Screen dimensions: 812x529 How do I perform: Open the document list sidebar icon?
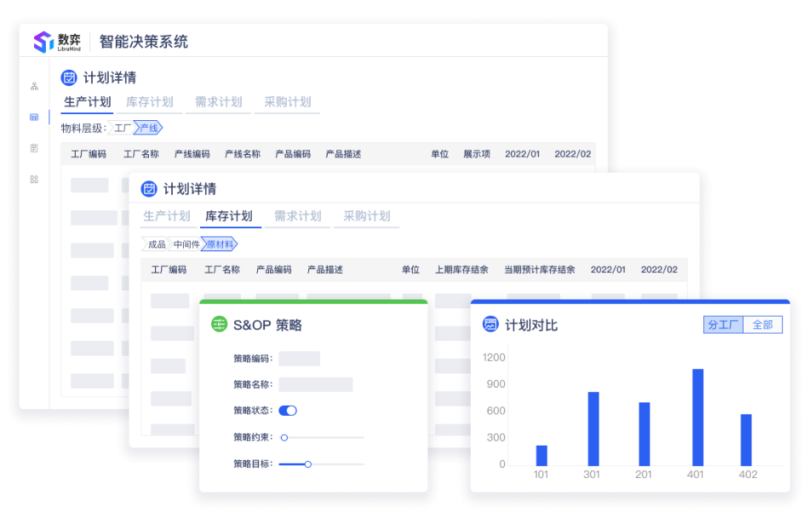click(x=34, y=148)
